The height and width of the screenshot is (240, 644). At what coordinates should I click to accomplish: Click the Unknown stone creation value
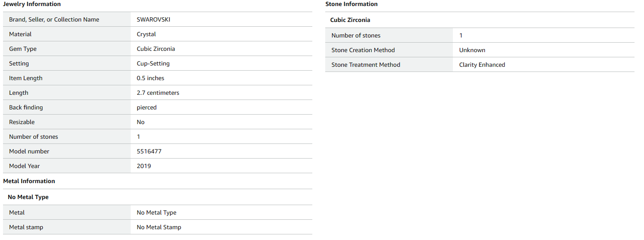(472, 50)
